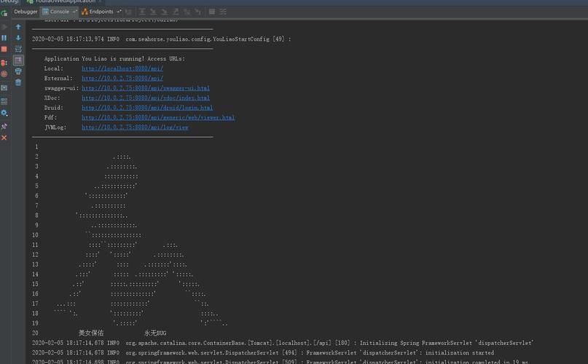Viewport: 588px width, 364px height.
Task: Click the Rerun application icon
Action: (4, 12)
